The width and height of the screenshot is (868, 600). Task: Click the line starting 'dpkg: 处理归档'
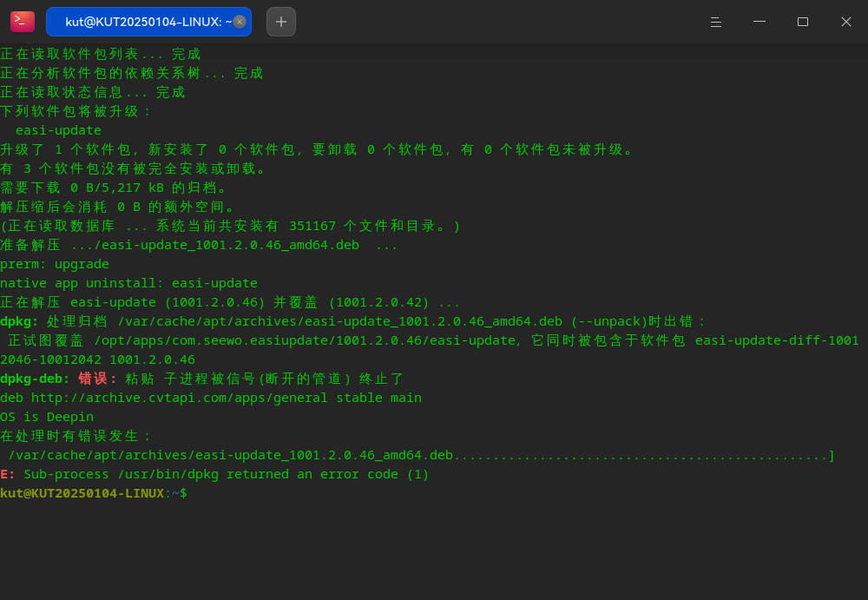point(353,321)
